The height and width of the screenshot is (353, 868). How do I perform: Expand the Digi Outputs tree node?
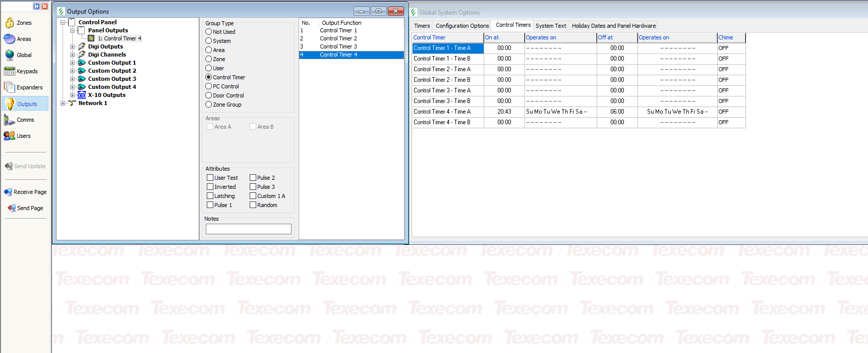72,46
